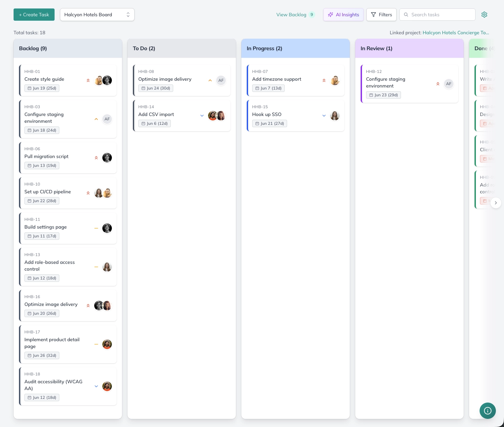The image size is (504, 427).
Task: Click the Jun 26 (32d) due date
Action: click(x=42, y=355)
